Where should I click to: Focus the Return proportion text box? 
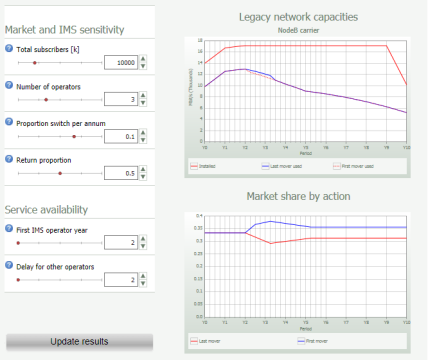click(121, 173)
